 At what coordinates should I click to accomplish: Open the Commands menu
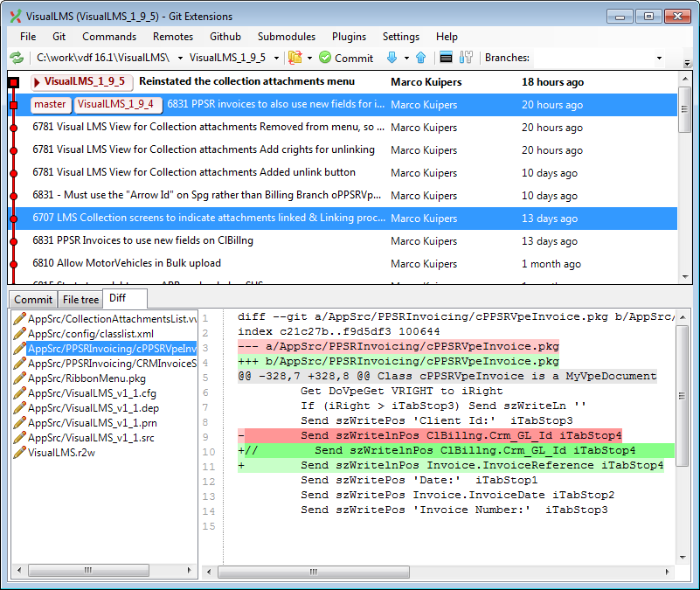click(x=109, y=37)
